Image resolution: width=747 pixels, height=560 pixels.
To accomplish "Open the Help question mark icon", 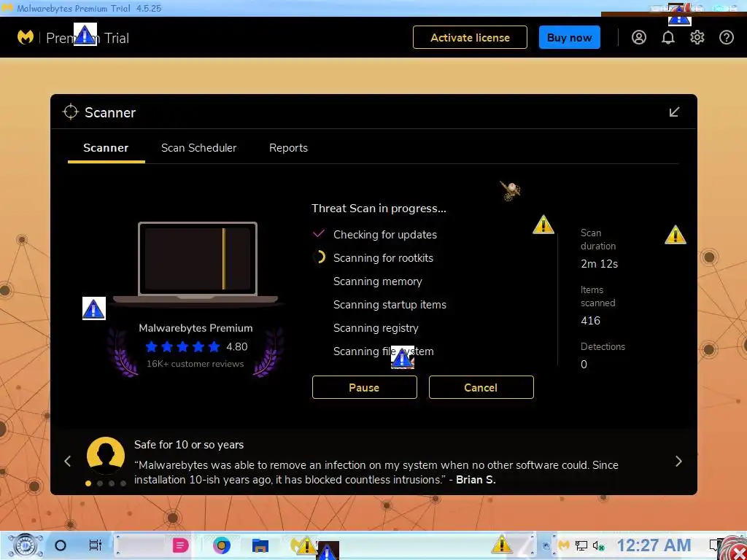I will click(x=726, y=37).
